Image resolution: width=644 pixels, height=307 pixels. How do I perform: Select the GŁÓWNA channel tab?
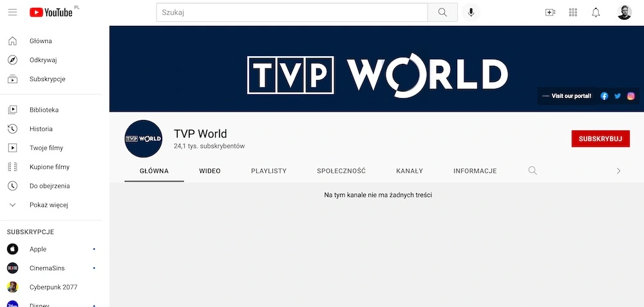tap(154, 171)
